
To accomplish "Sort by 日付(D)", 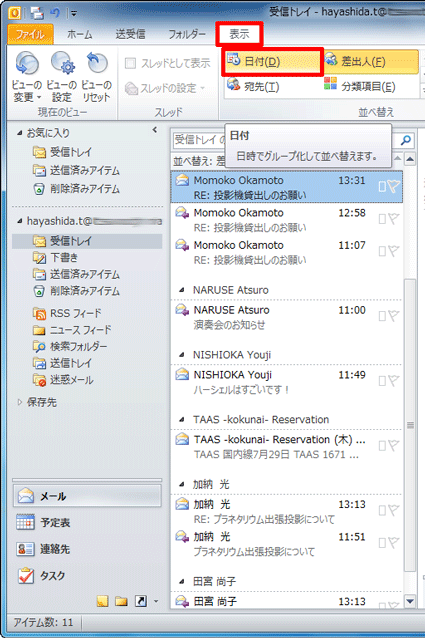I will 272,62.
